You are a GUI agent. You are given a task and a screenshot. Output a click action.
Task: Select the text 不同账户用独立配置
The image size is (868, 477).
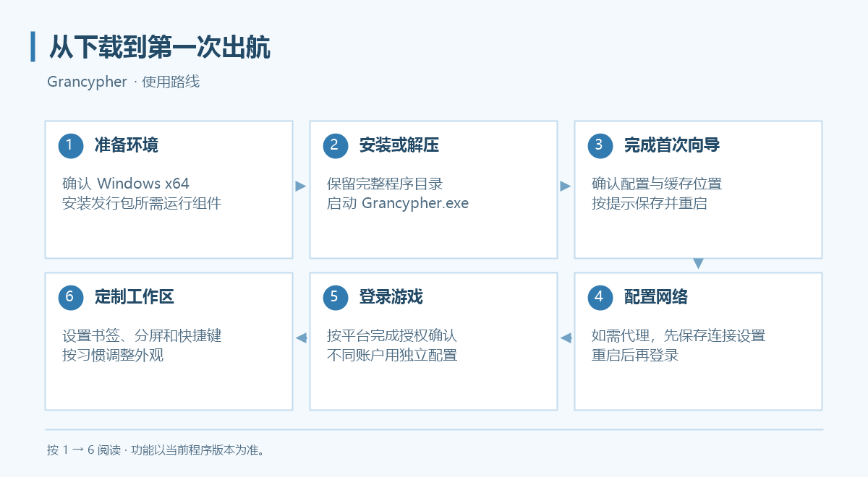(392, 355)
